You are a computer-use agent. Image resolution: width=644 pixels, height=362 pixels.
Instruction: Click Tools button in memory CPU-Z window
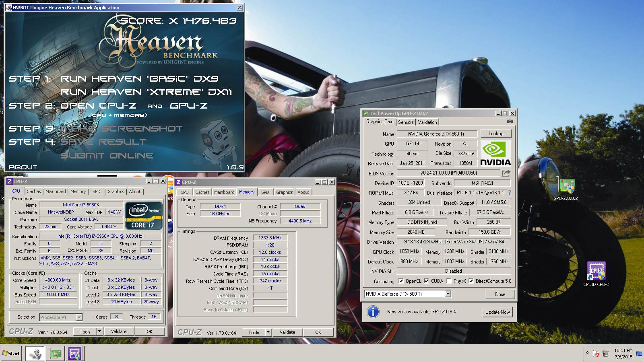pos(254,332)
